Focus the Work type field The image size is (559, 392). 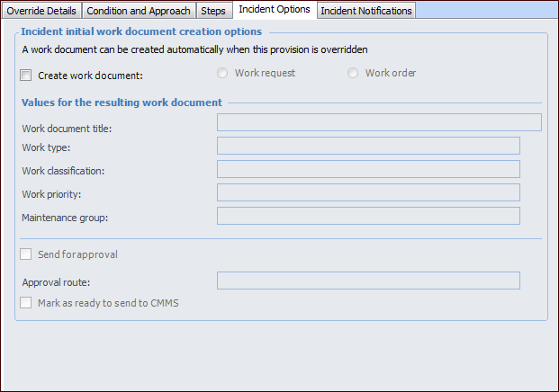(x=368, y=146)
